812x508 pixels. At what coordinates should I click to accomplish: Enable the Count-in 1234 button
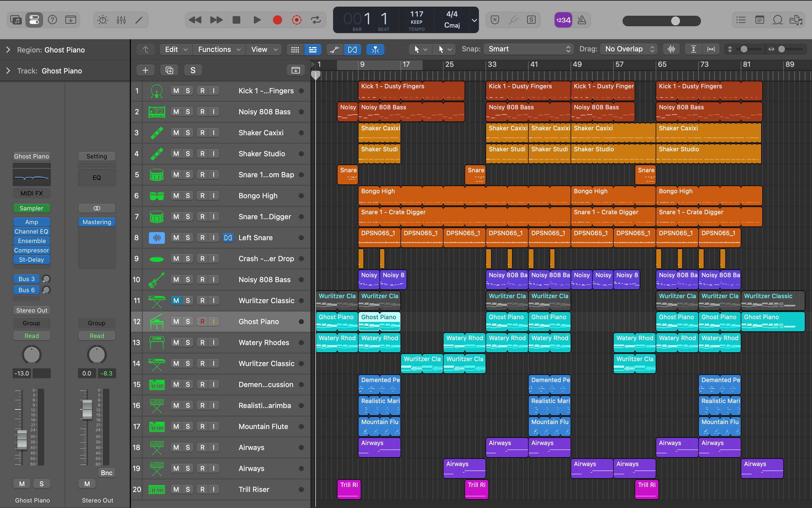tap(563, 20)
